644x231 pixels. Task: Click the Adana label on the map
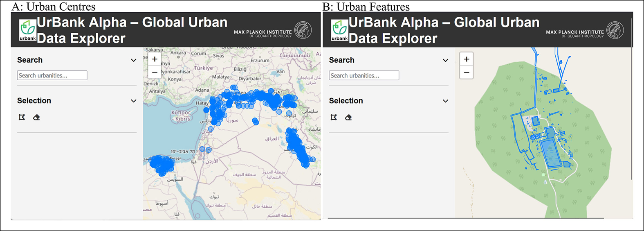pos(202,90)
